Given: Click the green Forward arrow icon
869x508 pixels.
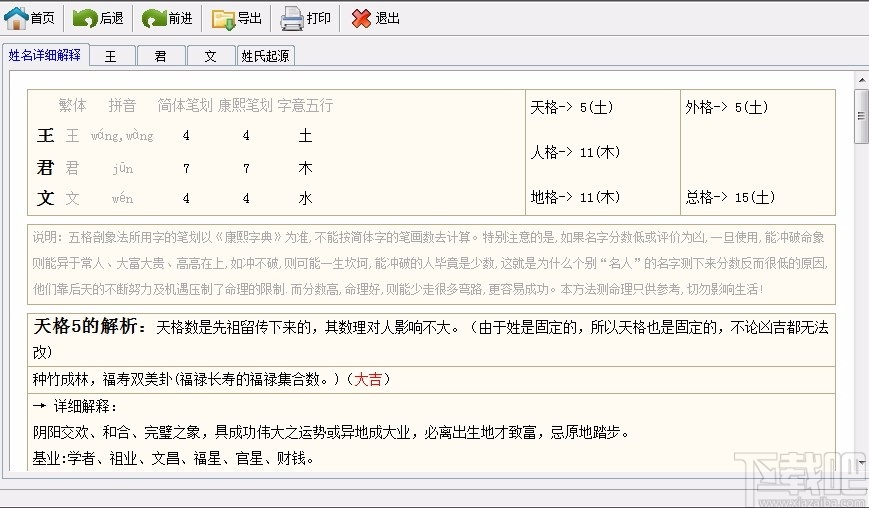Looking at the screenshot, I should (x=154, y=18).
